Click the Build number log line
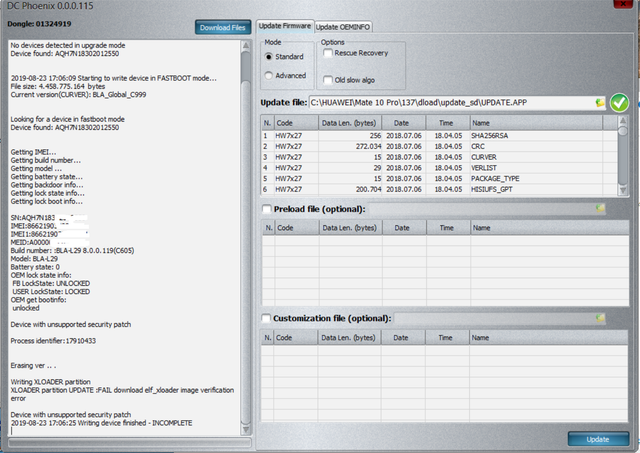The width and height of the screenshot is (640, 453). (72, 251)
